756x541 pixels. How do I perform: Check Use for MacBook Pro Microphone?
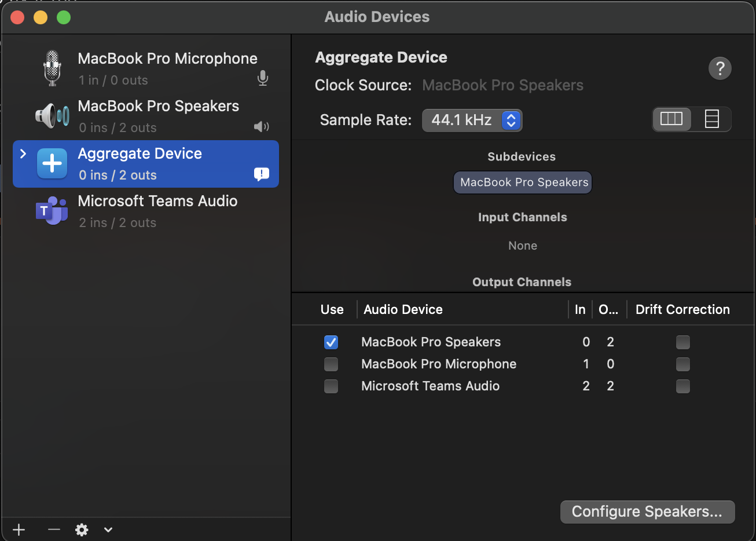(331, 364)
